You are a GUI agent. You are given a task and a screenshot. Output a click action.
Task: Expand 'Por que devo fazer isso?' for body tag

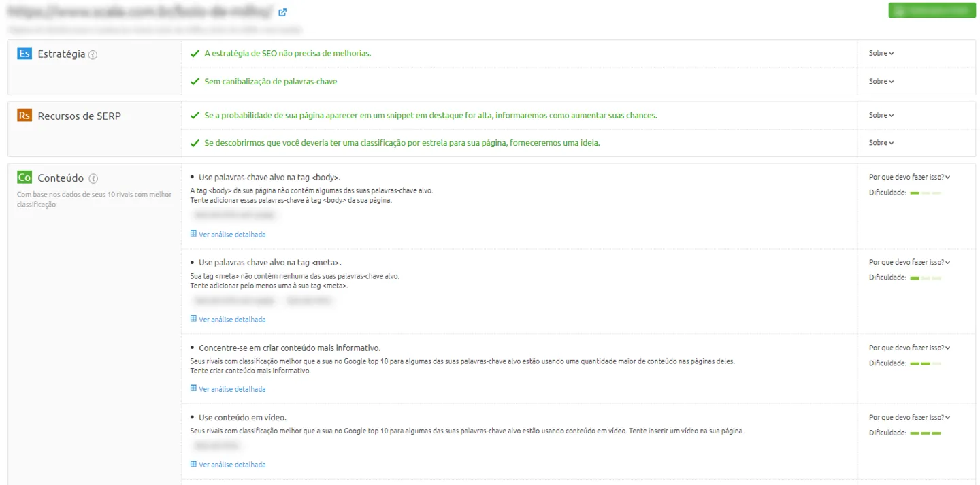(x=909, y=177)
